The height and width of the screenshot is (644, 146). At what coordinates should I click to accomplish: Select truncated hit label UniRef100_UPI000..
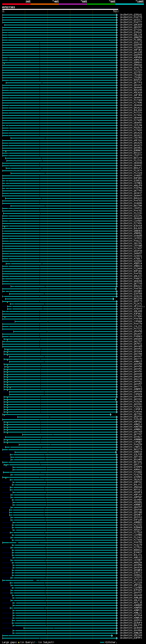click(132, 306)
